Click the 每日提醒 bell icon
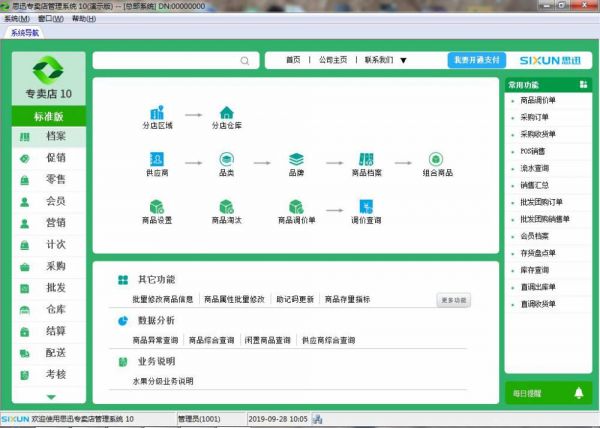Viewport: 600px width, 428px height. [579, 393]
